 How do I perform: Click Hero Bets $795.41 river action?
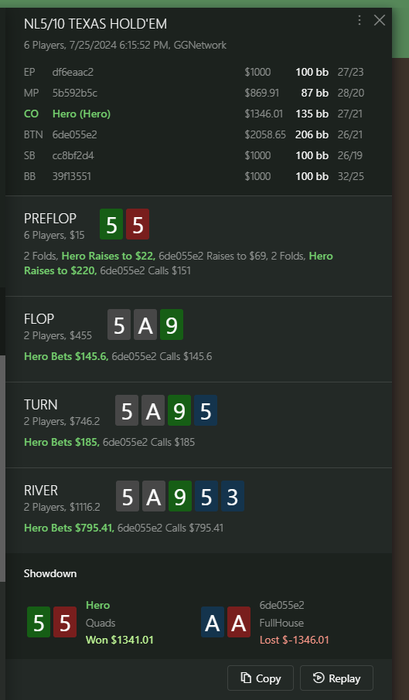[69, 528]
